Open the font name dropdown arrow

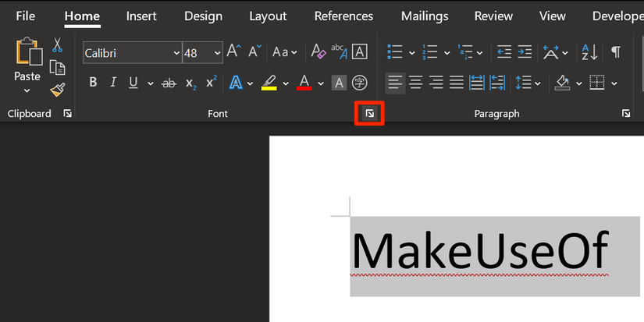pos(176,53)
